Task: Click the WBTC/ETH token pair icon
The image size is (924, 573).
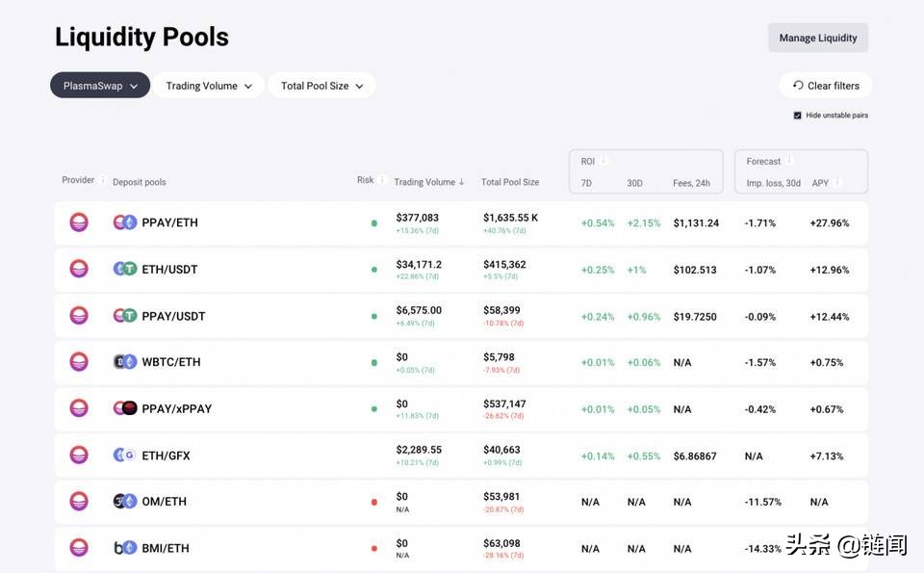Action: (125, 361)
